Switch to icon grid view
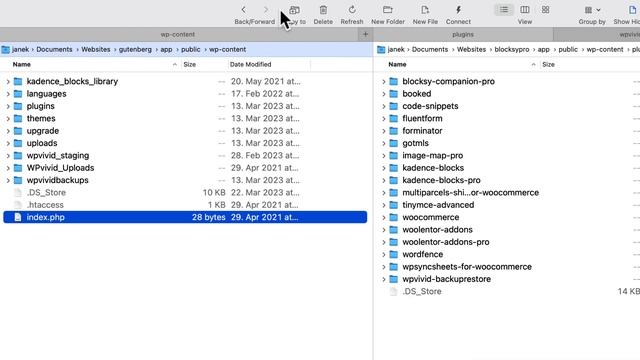The image size is (640, 360). coord(545,10)
